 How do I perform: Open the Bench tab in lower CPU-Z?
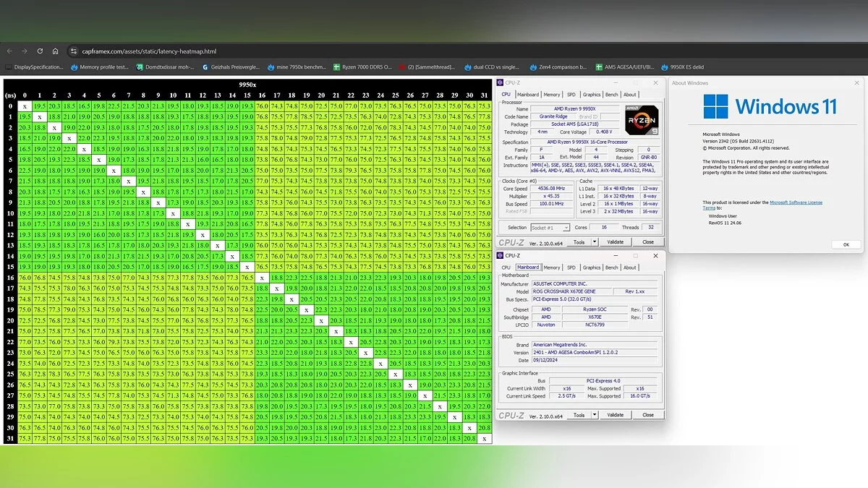[x=611, y=267]
